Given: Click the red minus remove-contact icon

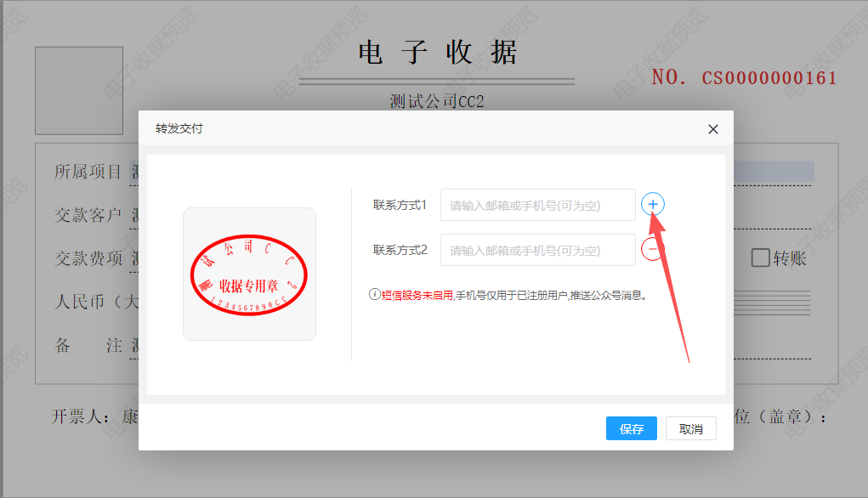Looking at the screenshot, I should (651, 249).
